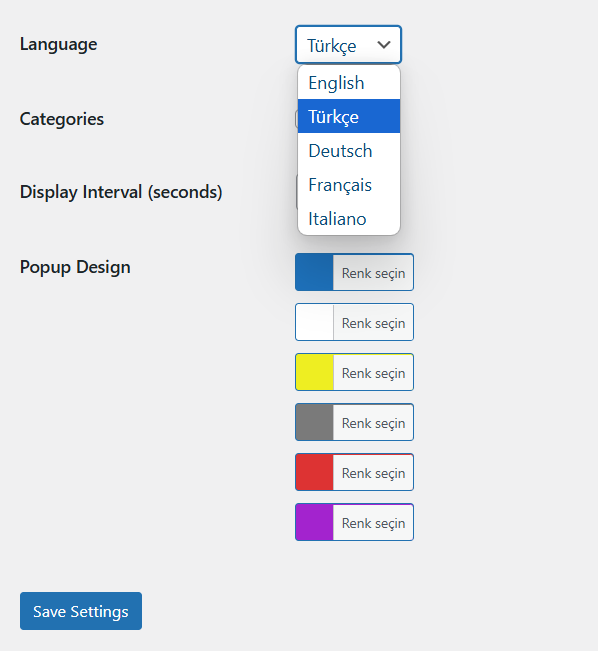Choose the highlighted Türkçe option
Image resolution: width=598 pixels, height=651 pixels.
[349, 116]
